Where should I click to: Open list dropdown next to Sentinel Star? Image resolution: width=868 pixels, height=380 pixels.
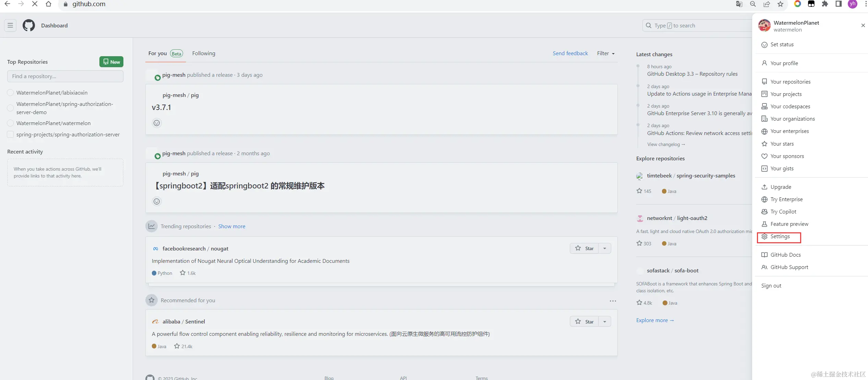point(605,321)
